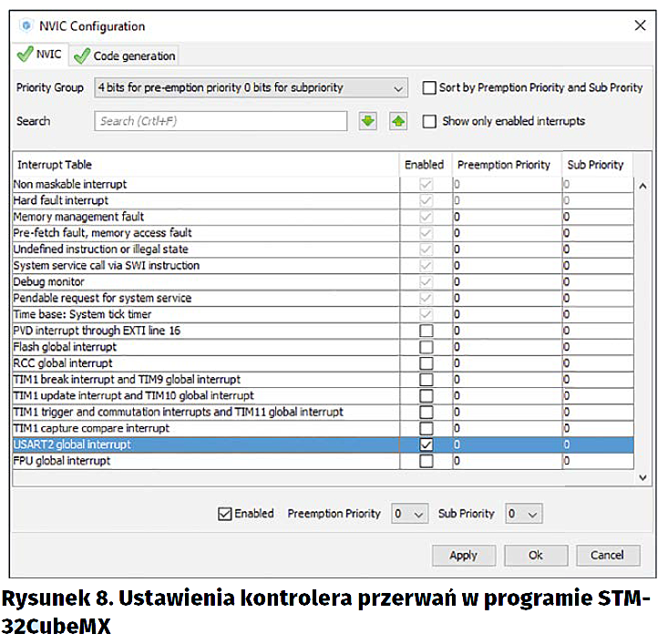668x644 pixels.
Task: Toggle Show only enabled interrupts checkbox
Action: pyautogui.click(x=429, y=121)
